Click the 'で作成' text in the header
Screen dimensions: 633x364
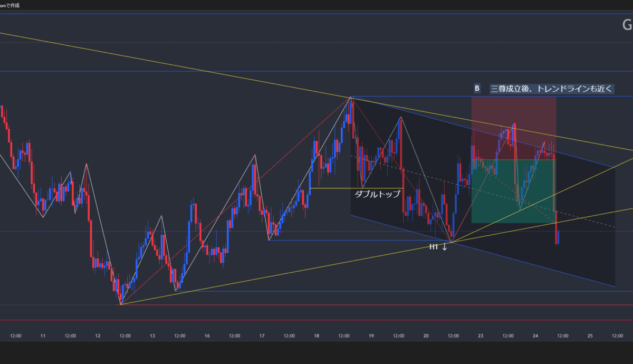[x=11, y=5]
